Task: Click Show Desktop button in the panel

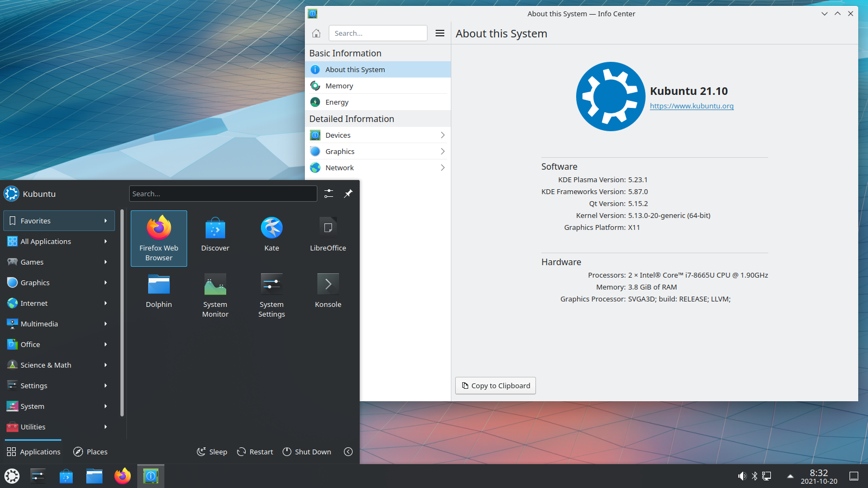Action: (x=854, y=476)
